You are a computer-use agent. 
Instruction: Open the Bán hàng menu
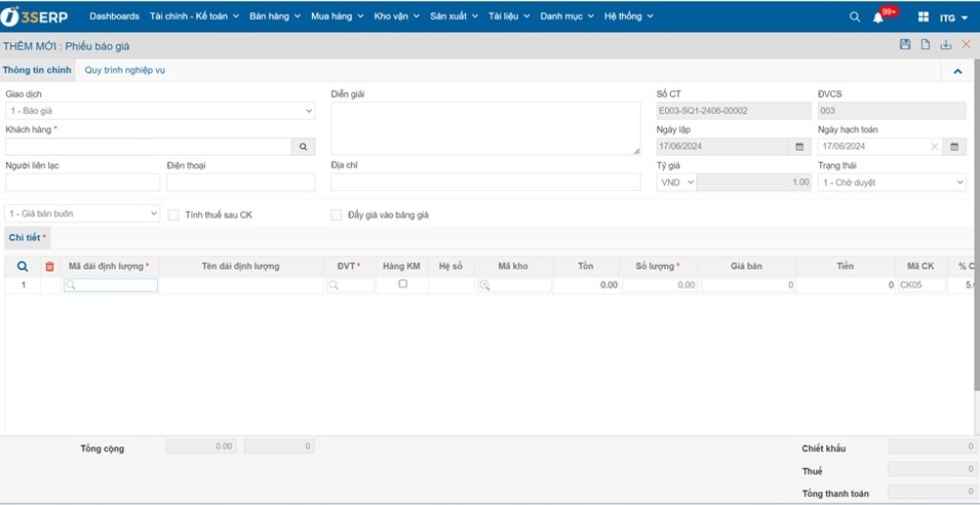[275, 17]
